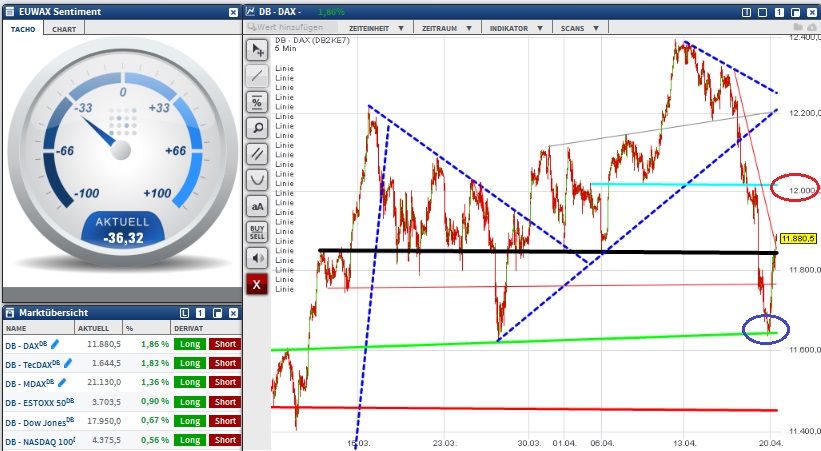Click the 1 icon in Marktübersicht header
Screen dimensions: 821x451
tap(201, 313)
